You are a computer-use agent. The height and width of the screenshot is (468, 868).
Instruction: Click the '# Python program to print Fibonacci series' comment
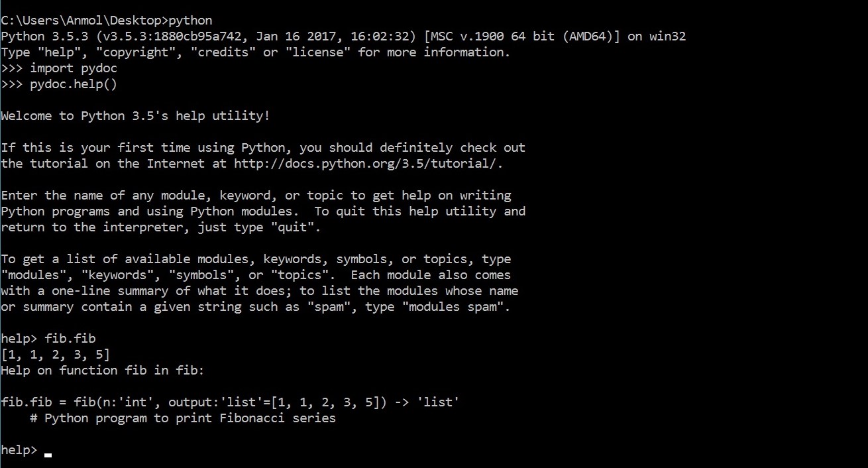182,418
